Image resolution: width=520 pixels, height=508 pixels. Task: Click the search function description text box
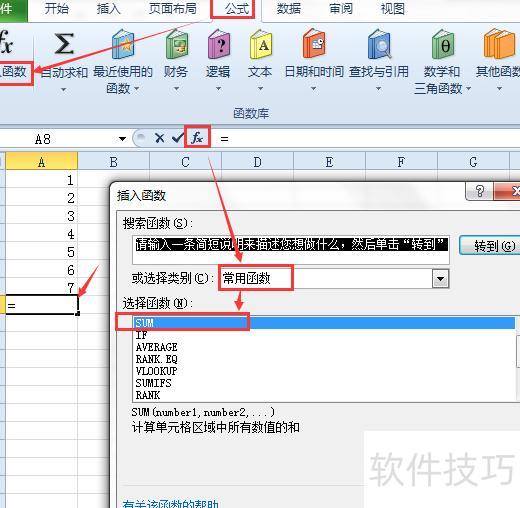click(291, 250)
